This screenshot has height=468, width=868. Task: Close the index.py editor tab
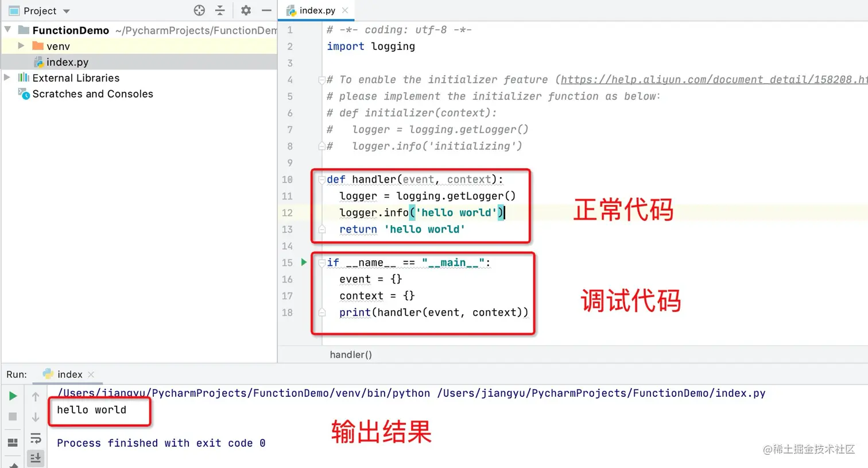345,10
